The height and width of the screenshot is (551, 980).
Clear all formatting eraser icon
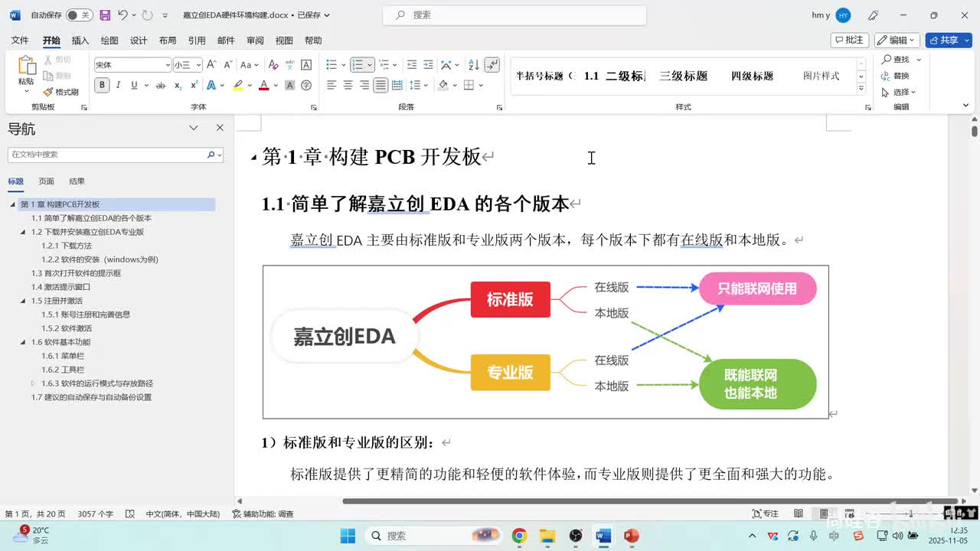273,65
